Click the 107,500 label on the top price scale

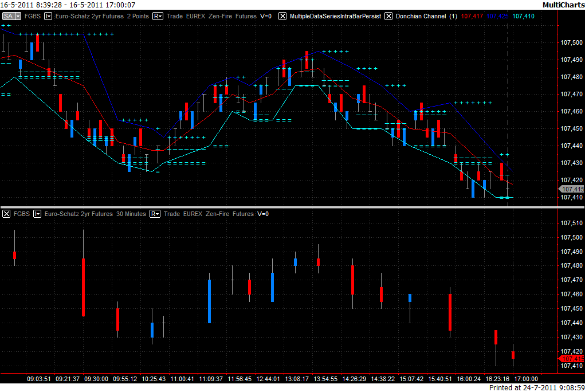(x=572, y=42)
